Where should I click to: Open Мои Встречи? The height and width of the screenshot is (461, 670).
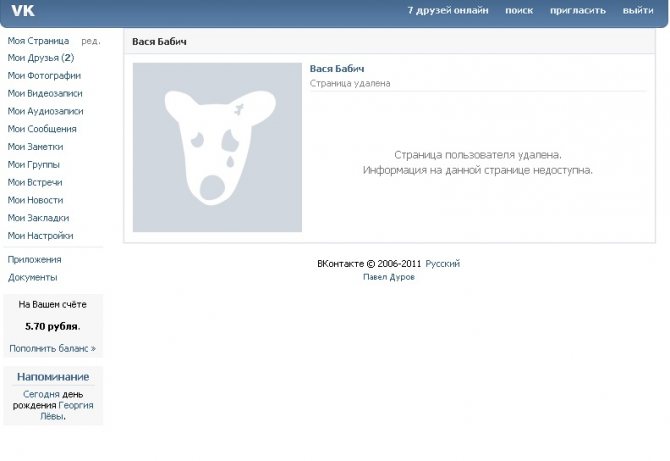click(x=35, y=182)
